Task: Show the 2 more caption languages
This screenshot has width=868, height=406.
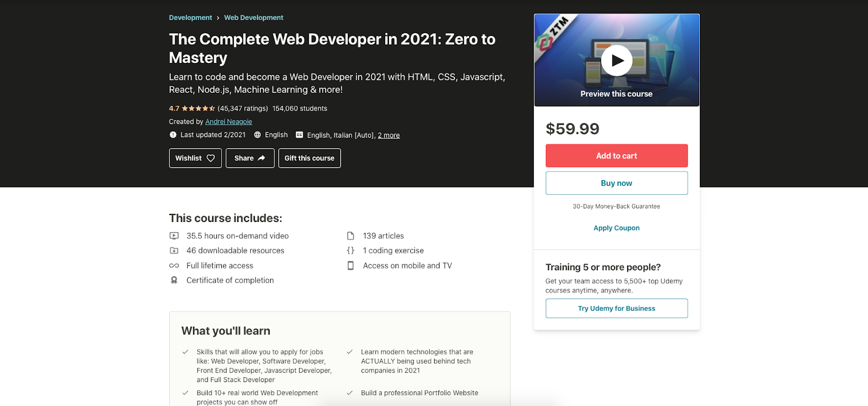Action: 388,135
